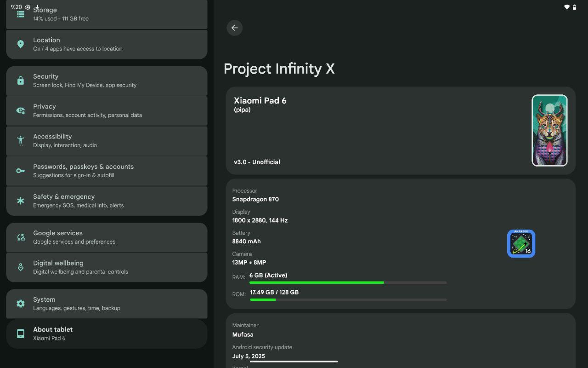The image size is (588, 368).
Task: Click the Privacy eye icon
Action: point(20,110)
